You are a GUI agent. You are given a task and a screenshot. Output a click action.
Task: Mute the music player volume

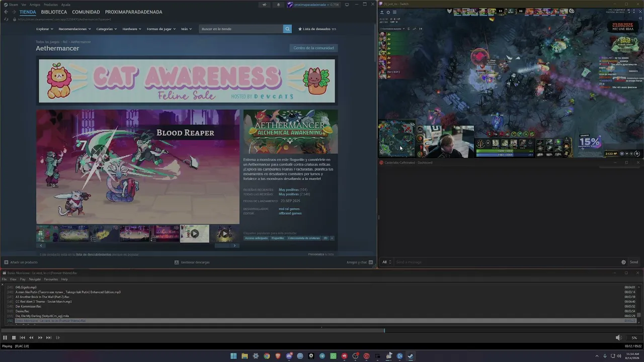pyautogui.click(x=618, y=338)
